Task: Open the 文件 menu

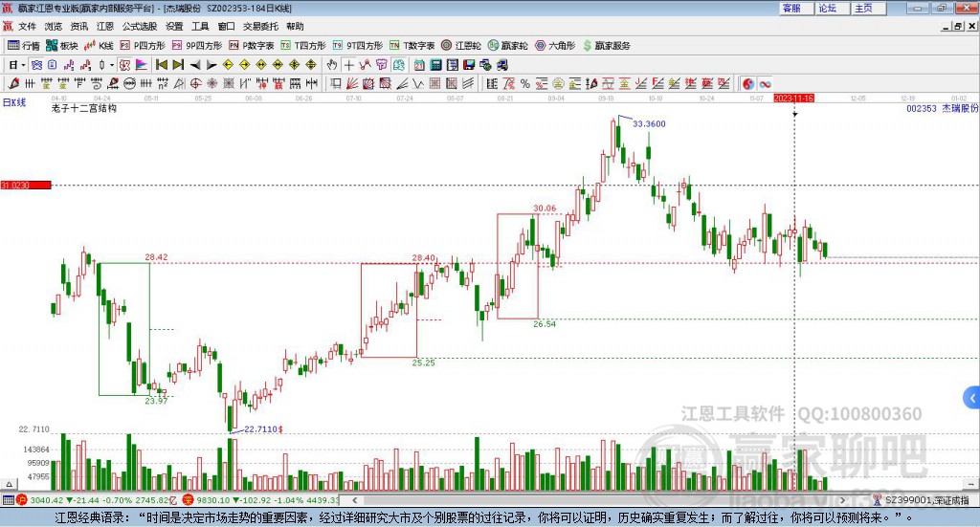Action: pyautogui.click(x=27, y=26)
